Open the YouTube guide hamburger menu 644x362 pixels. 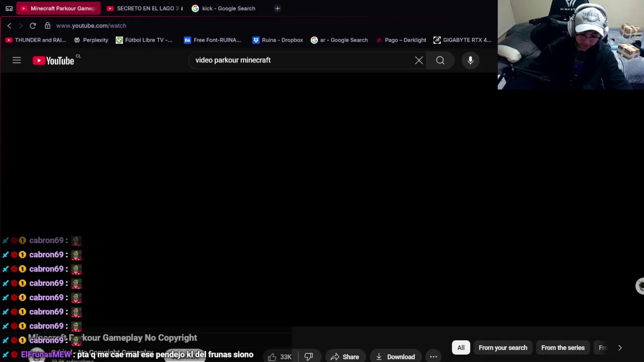click(17, 60)
